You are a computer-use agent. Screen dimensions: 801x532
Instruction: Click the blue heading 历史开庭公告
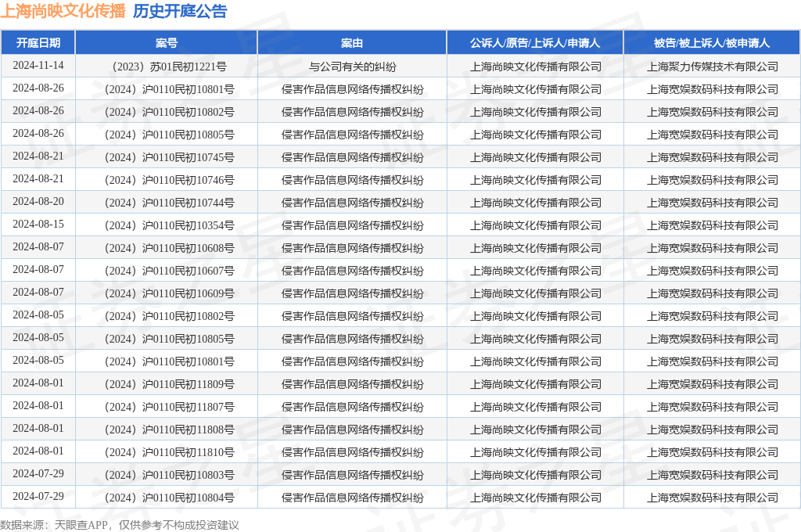click(180, 11)
